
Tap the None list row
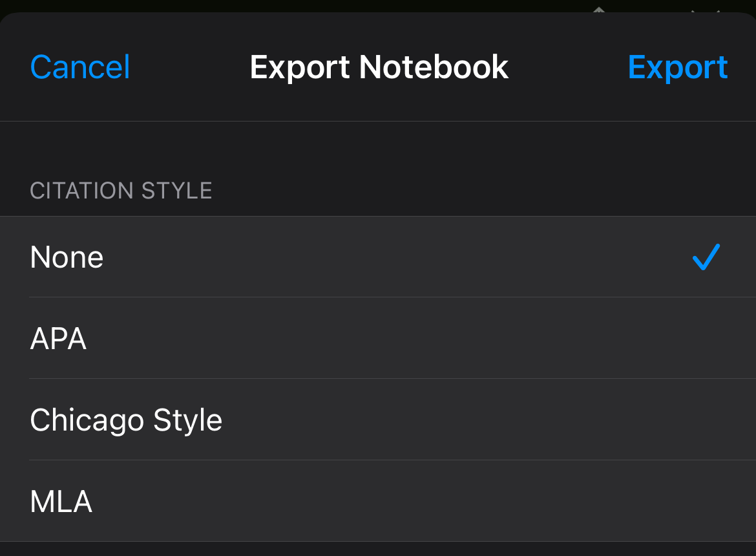378,257
